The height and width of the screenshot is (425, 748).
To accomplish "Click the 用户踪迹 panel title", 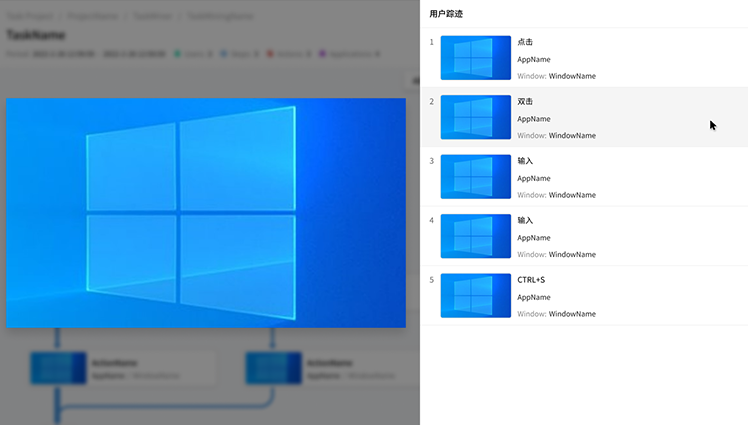I will (446, 14).
